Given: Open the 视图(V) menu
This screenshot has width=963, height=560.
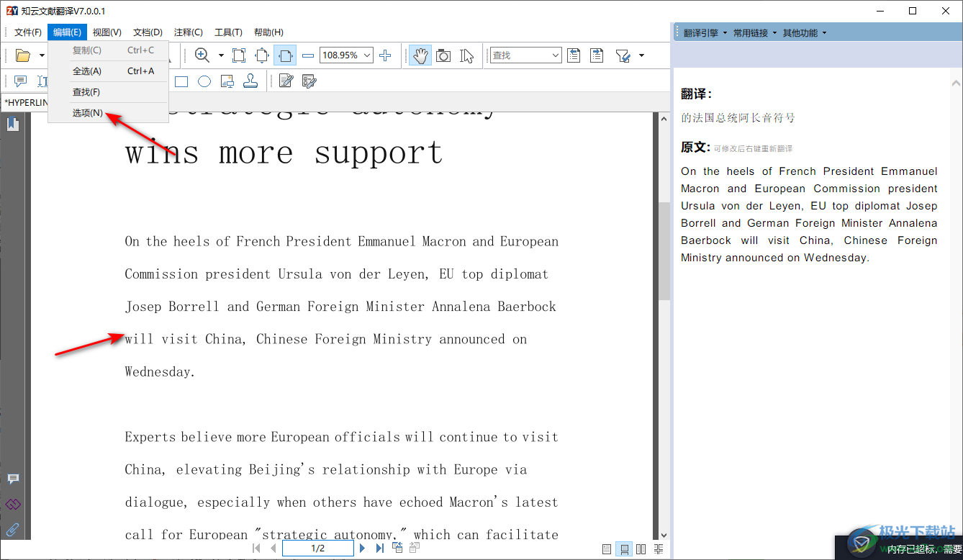Looking at the screenshot, I should pyautogui.click(x=107, y=32).
